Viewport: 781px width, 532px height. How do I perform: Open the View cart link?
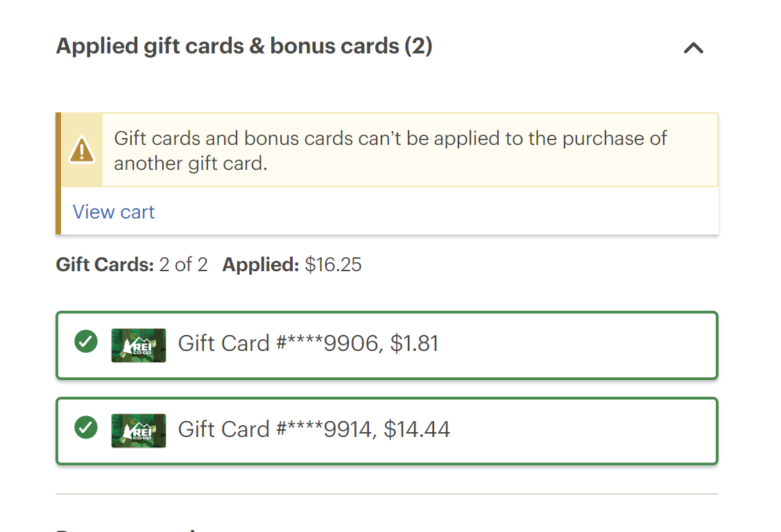point(114,212)
